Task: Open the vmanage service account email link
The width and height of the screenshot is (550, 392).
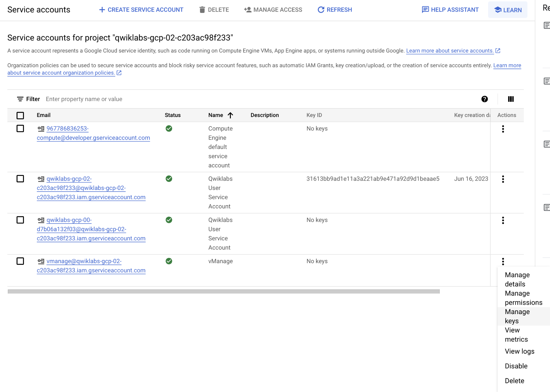Action: point(91,266)
